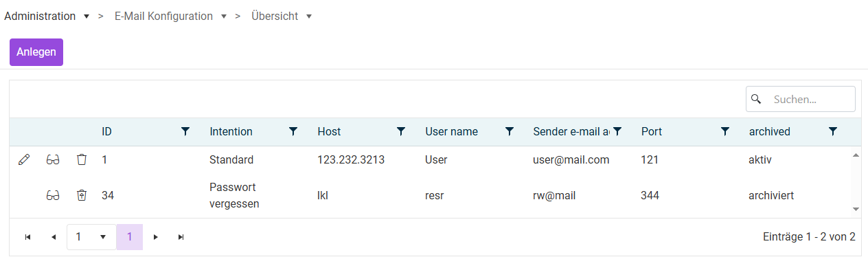868x279 pixels.
Task: Open filter for the Intention column
Action: coord(293,131)
